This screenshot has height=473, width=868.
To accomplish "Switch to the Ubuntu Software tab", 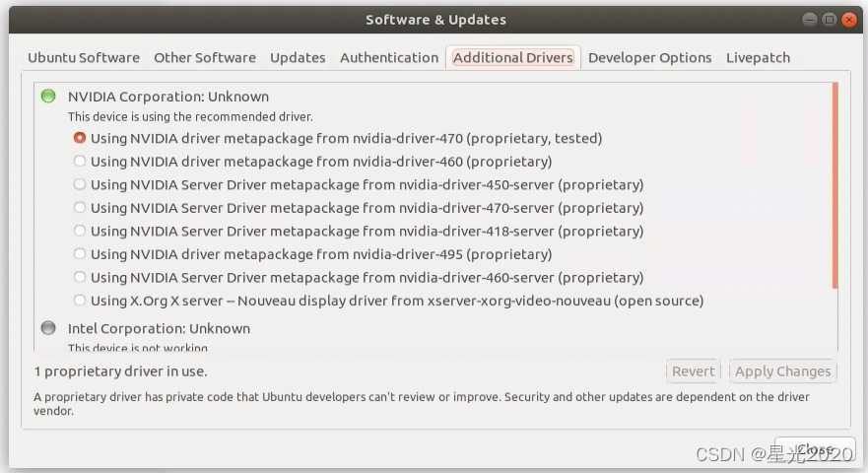I will click(84, 57).
